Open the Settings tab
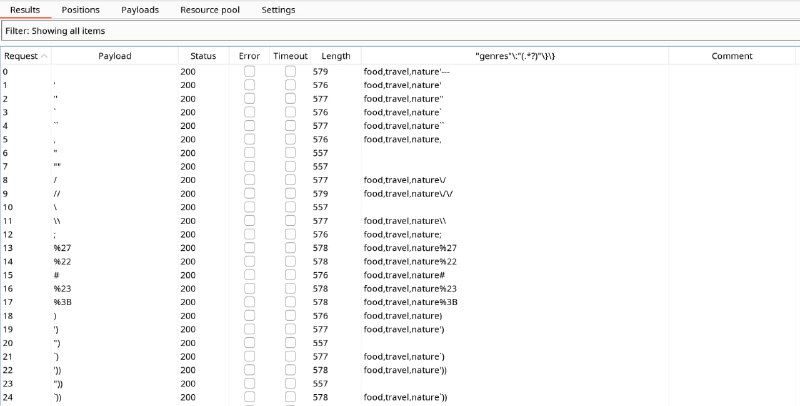 [278, 10]
